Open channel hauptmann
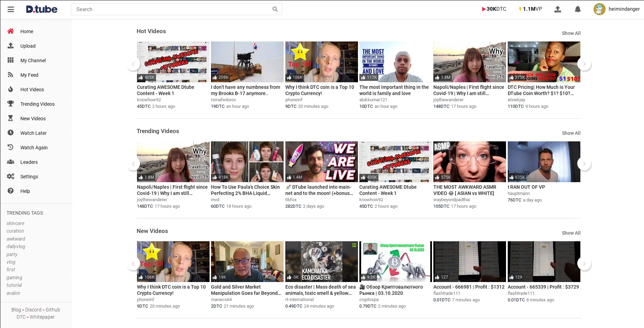The height and width of the screenshot is (328, 644). point(519,194)
